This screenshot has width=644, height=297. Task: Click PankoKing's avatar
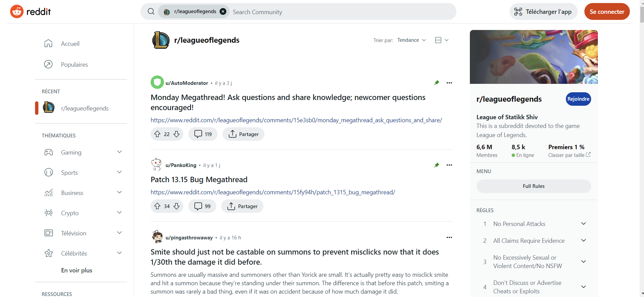156,164
